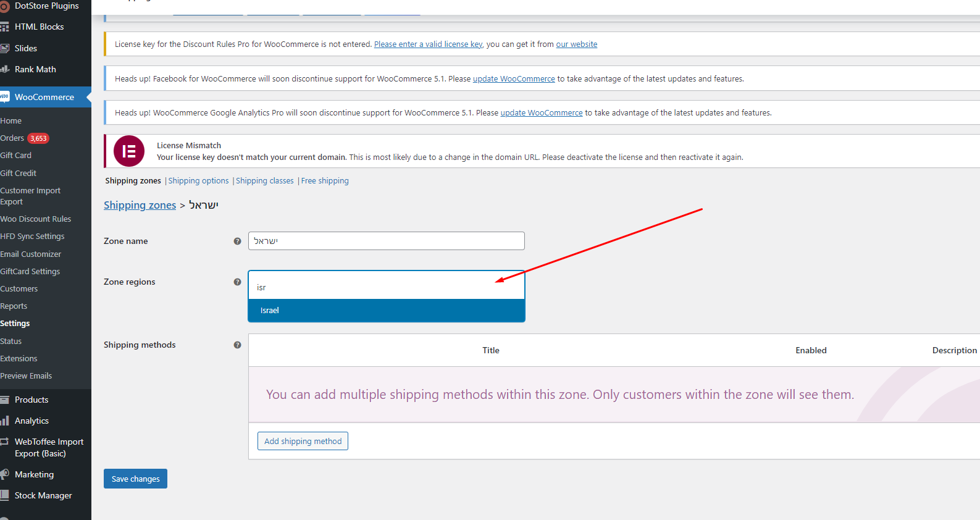Open Products via its sidebar icon

click(5, 400)
